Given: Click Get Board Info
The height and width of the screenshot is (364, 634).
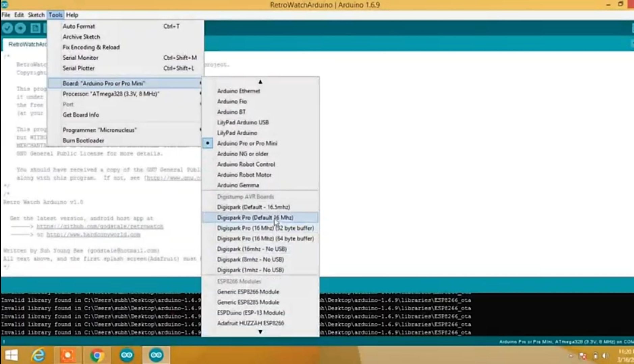Looking at the screenshot, I should pyautogui.click(x=81, y=115).
